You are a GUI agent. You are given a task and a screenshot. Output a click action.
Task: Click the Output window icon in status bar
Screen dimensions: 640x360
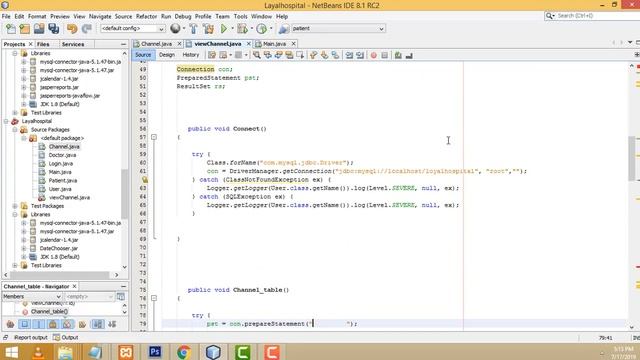point(56,338)
